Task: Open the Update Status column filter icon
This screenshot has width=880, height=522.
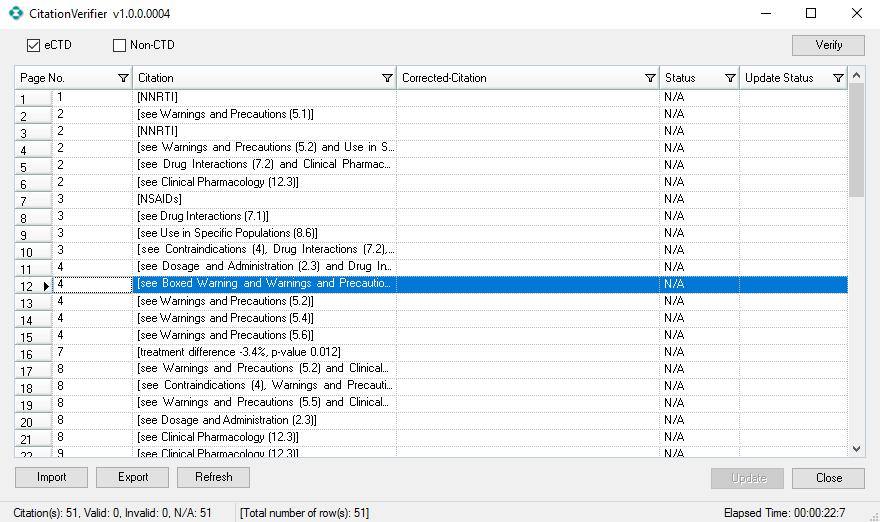Action: [x=838, y=78]
